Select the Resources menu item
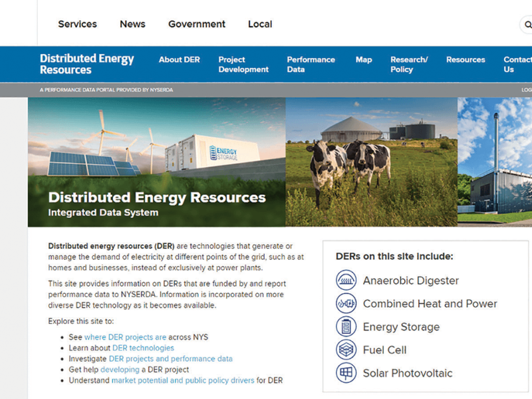532x399 pixels. coord(465,59)
